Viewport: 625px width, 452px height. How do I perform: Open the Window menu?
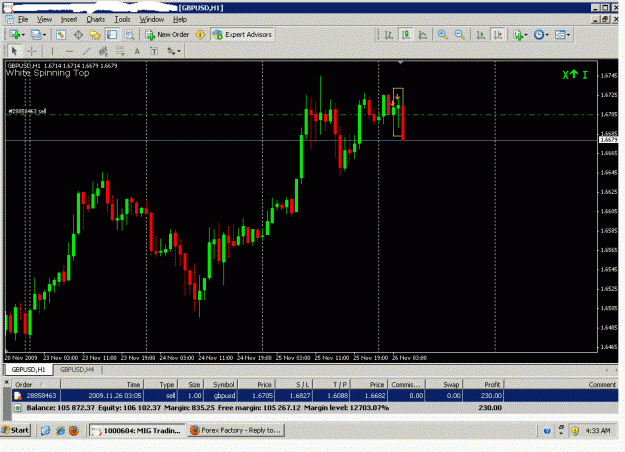[151, 20]
